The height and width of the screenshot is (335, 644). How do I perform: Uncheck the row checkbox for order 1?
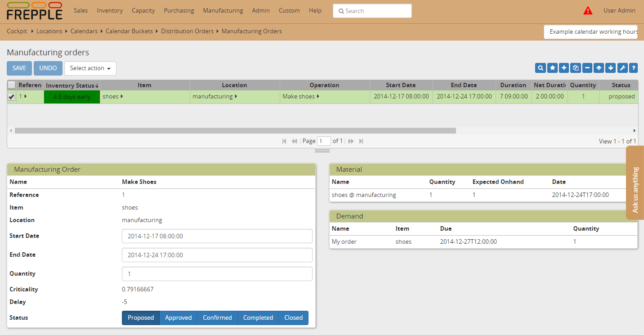click(12, 97)
